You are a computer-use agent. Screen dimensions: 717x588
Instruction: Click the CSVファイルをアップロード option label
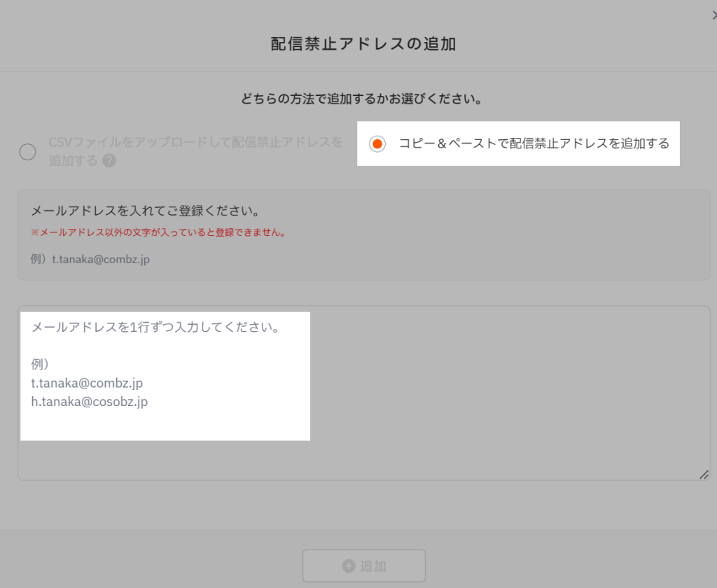(x=195, y=143)
